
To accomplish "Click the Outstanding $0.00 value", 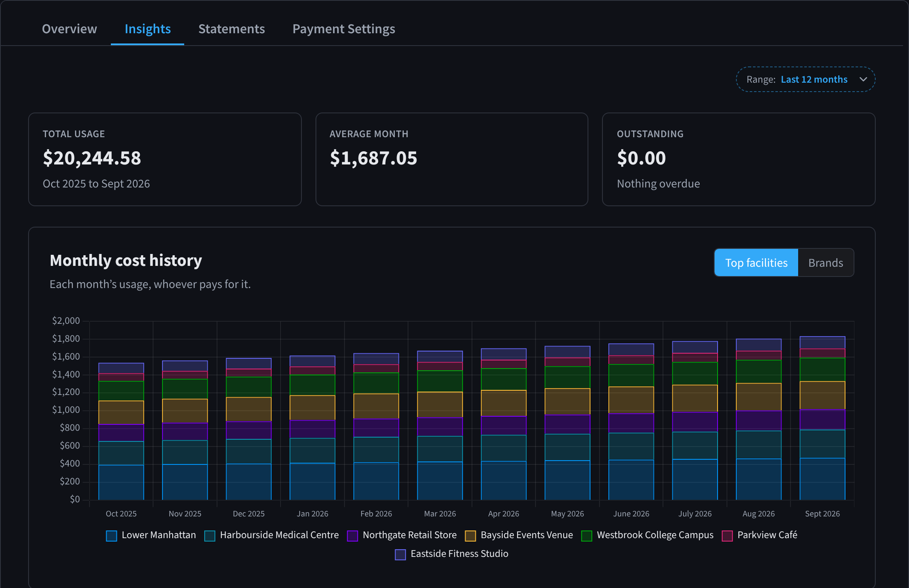I will coord(641,158).
